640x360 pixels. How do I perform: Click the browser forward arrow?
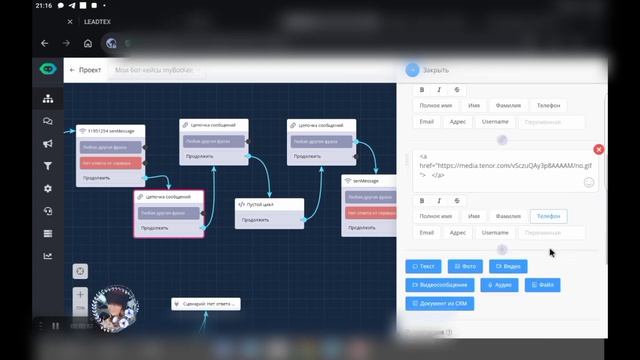tap(66, 43)
